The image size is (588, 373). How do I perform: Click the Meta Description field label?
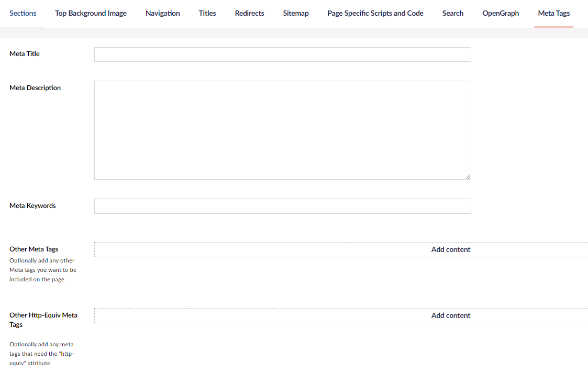tap(35, 87)
